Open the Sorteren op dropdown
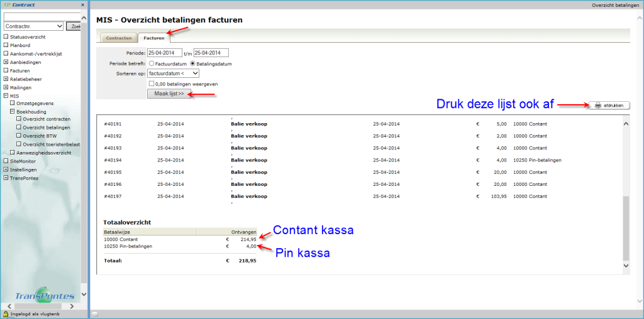Viewport: 644px width, 319px height. pos(173,73)
